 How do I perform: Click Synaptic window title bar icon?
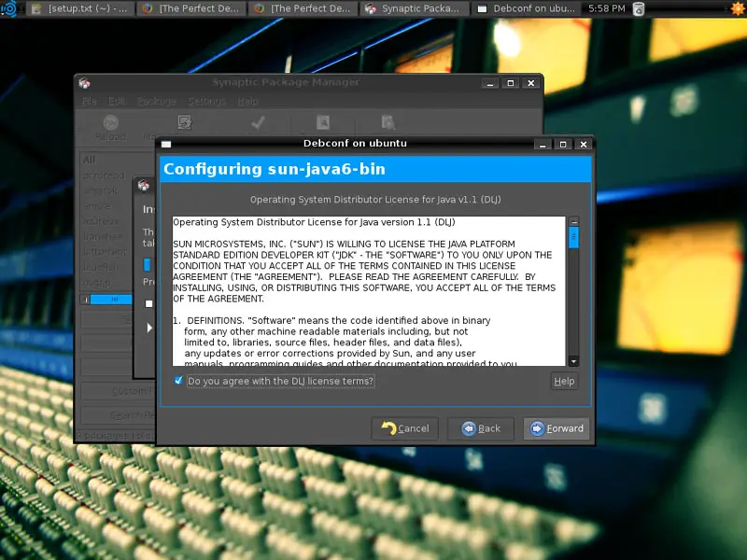point(85,83)
